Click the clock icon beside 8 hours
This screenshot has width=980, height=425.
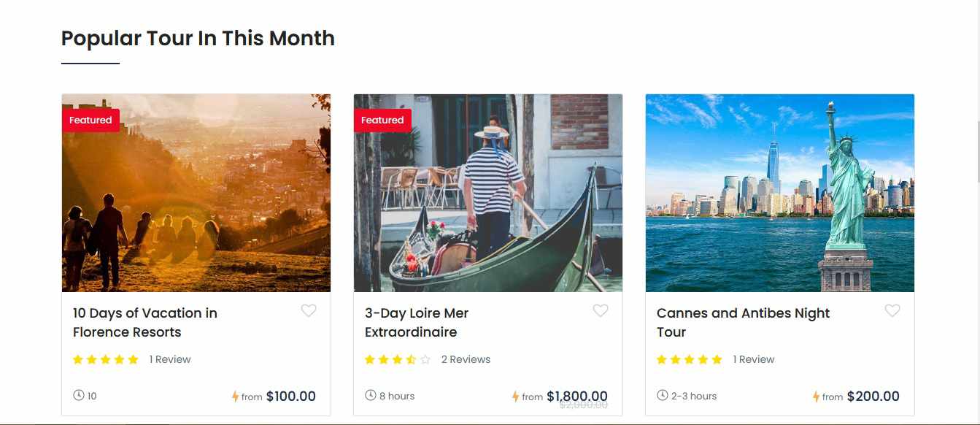[371, 395]
